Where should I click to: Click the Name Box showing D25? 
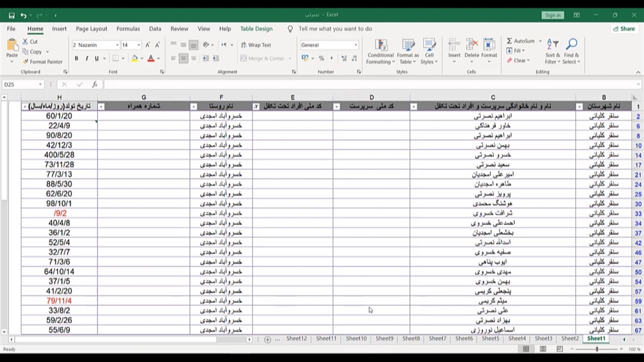(19, 84)
